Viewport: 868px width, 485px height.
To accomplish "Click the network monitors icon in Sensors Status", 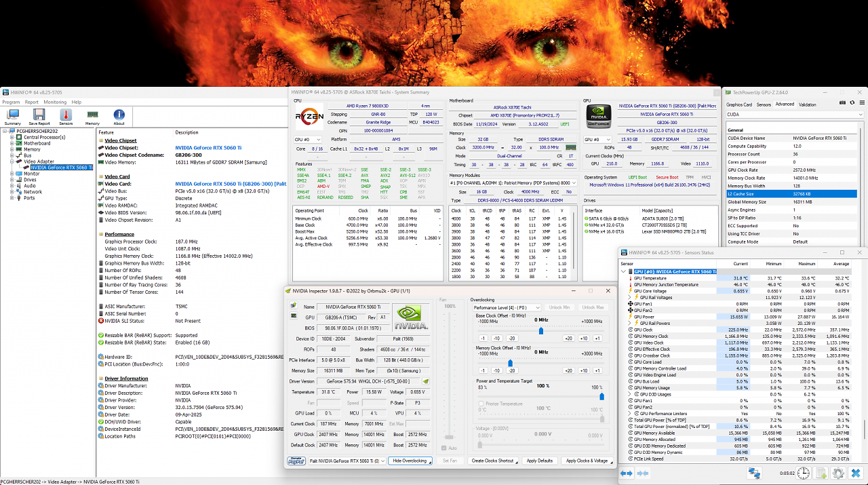I will coord(754,473).
